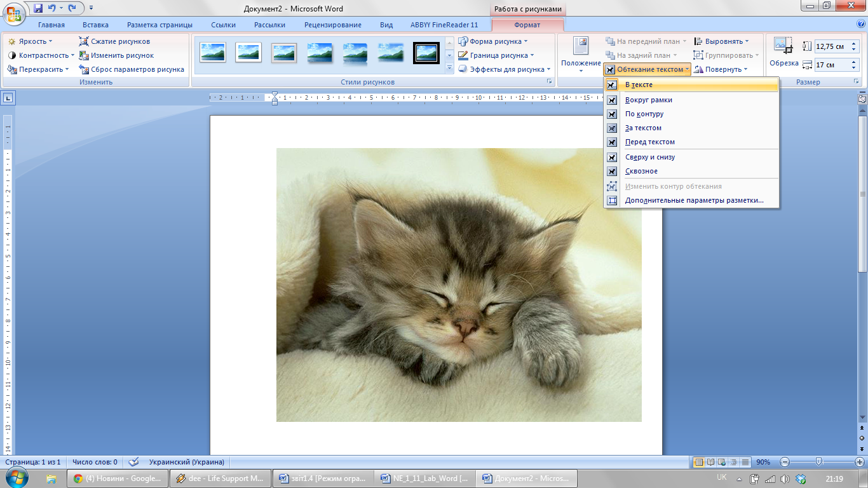Screen dimensions: 868x488
Task: Choose Сверху и снизу wrapping option
Action: coord(691,157)
